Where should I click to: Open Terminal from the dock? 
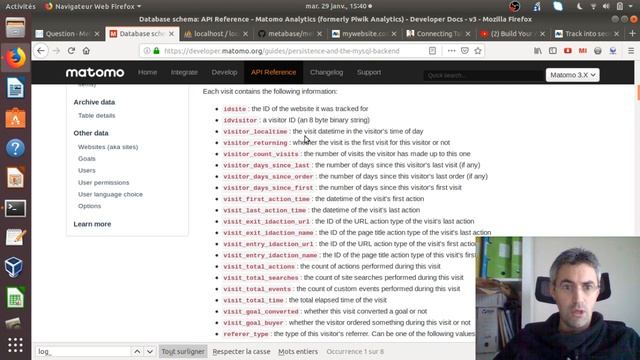click(15, 208)
